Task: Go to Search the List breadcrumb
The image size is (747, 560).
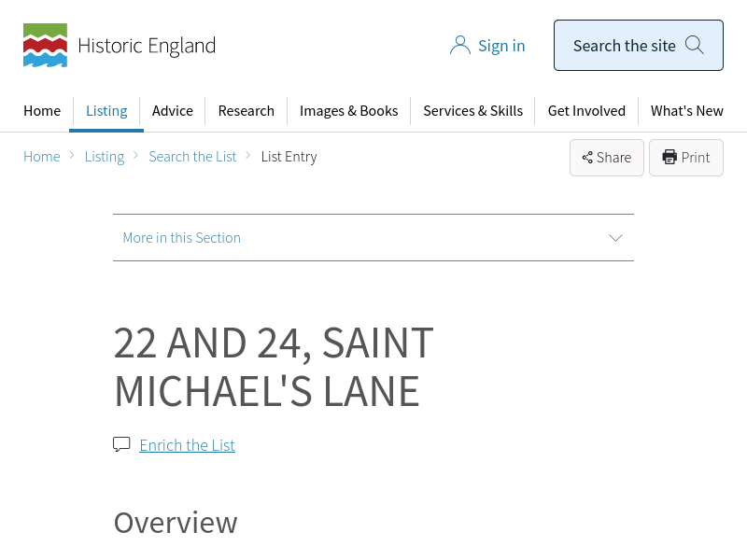Action: pos(192,157)
